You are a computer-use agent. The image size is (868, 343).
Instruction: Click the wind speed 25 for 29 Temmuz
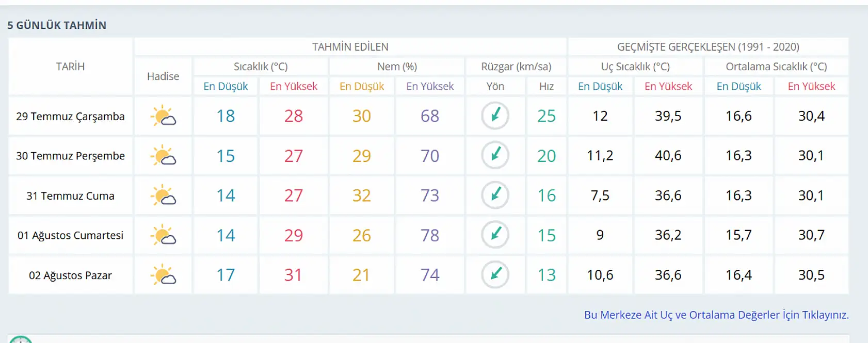point(546,116)
